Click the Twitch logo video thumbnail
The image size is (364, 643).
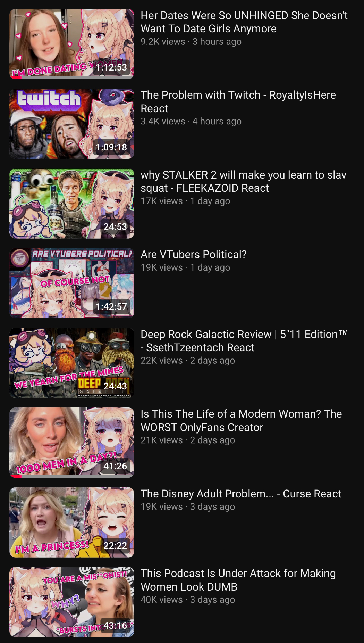tap(72, 124)
